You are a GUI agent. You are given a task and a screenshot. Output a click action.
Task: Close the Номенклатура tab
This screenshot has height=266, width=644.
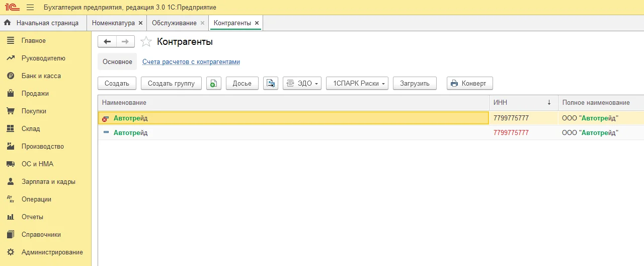click(140, 23)
